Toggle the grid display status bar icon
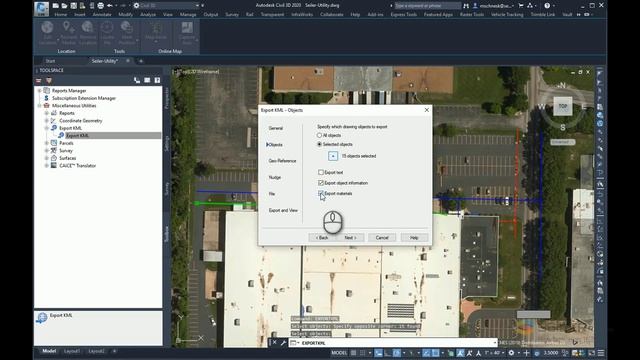The image size is (640, 360). (353, 353)
